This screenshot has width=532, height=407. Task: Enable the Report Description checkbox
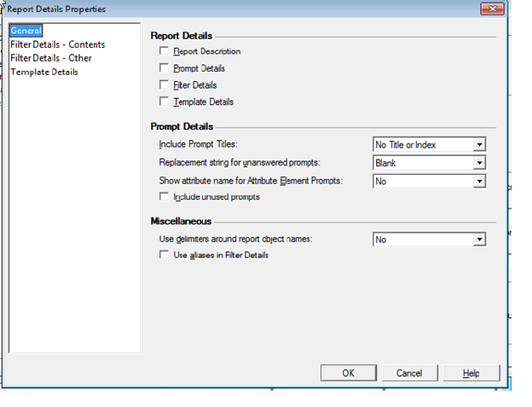pyautogui.click(x=164, y=52)
